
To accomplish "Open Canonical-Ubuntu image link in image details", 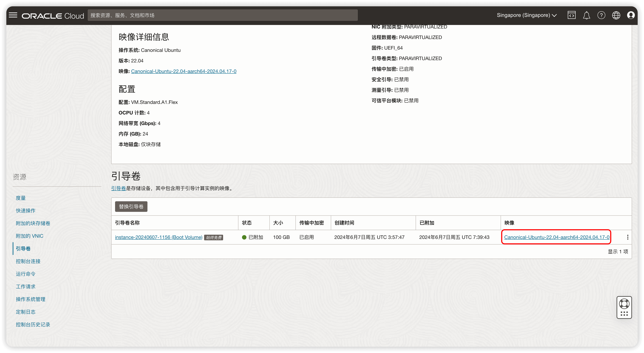I will 184,71.
